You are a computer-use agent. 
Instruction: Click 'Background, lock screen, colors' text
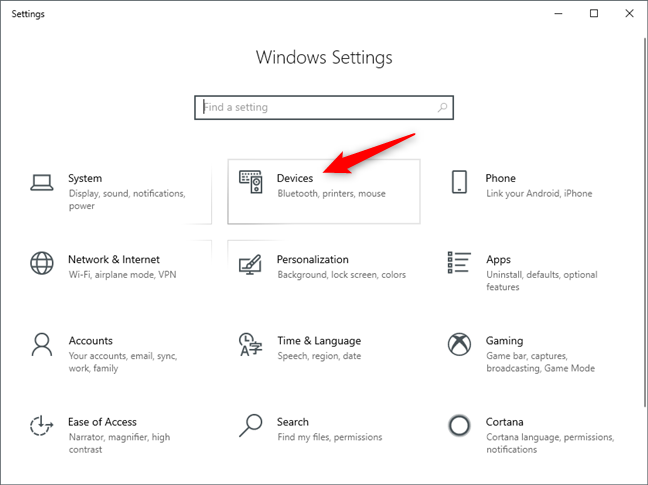[x=341, y=275]
